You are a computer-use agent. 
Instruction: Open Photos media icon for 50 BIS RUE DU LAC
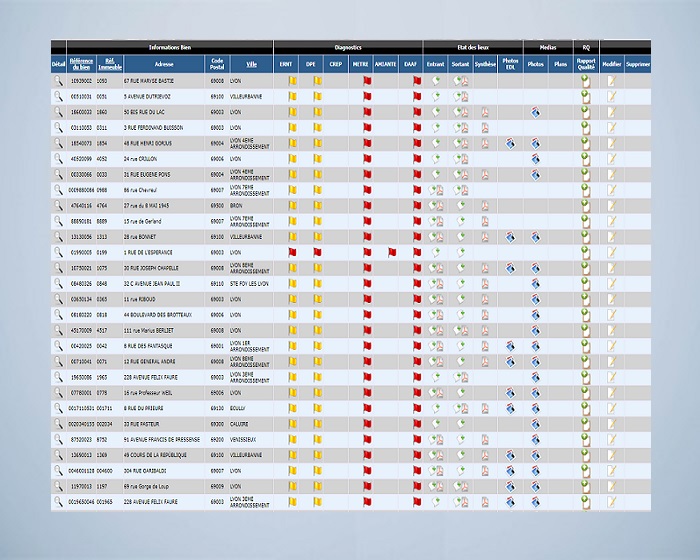click(536, 112)
